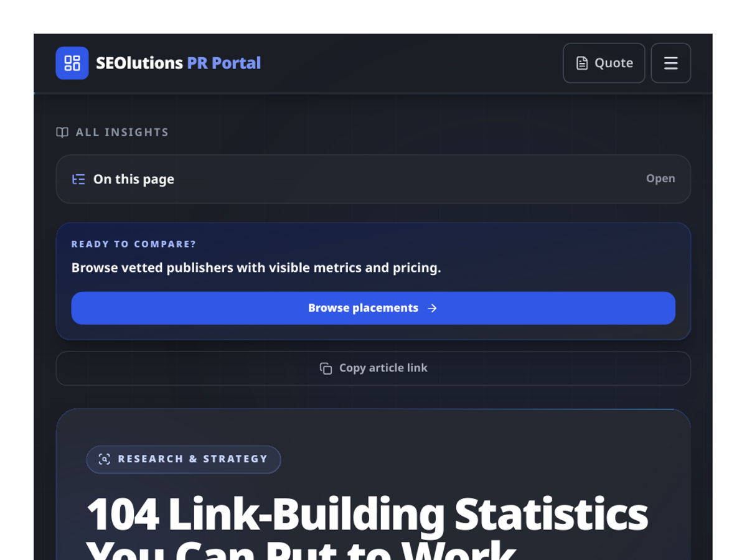Click Open on the table of contents
The image size is (747, 560).
tap(660, 179)
